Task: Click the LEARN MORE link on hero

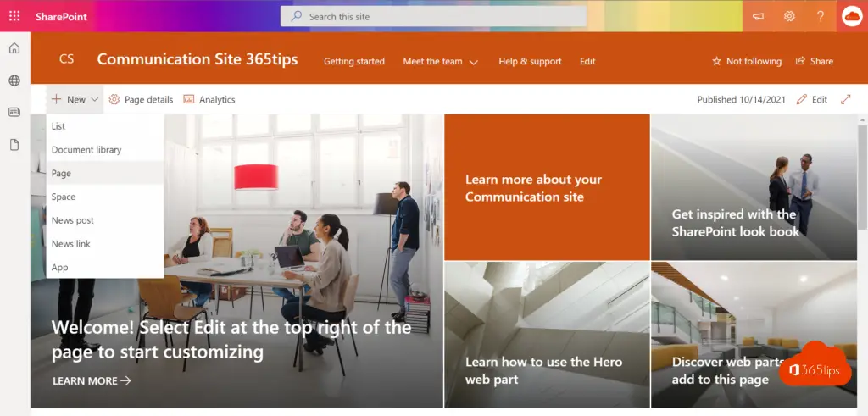Action: pos(92,381)
